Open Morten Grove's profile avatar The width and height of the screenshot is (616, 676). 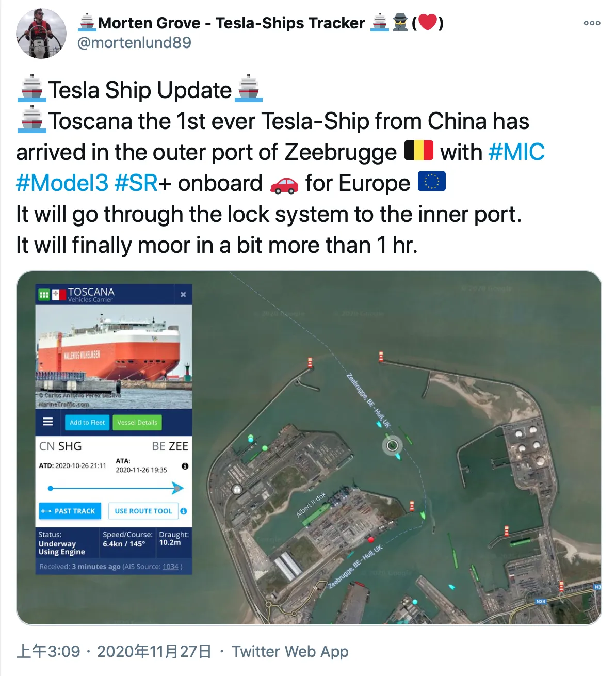41,34
